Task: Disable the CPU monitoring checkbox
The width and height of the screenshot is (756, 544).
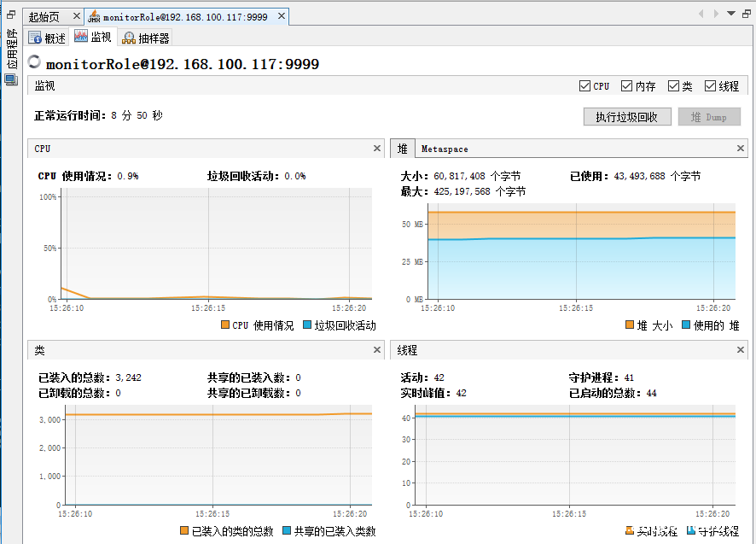Action: click(x=584, y=85)
